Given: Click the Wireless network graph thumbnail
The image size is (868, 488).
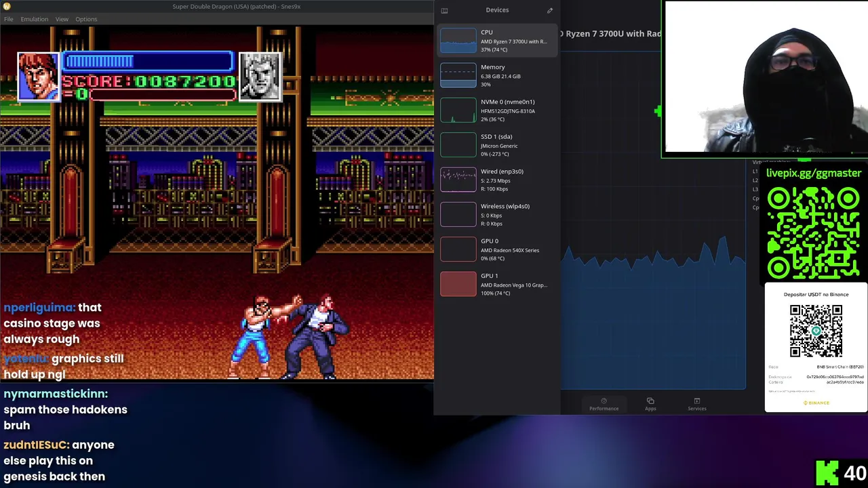Looking at the screenshot, I should click(x=458, y=214).
